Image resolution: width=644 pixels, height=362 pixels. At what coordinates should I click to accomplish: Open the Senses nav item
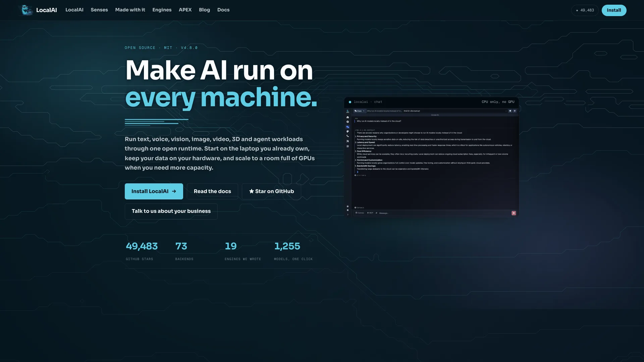click(99, 10)
